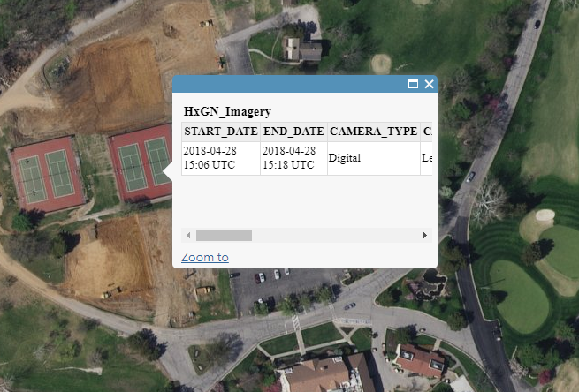Close the imagery info popup
Viewport: 579px width, 392px height.
pyautogui.click(x=429, y=85)
